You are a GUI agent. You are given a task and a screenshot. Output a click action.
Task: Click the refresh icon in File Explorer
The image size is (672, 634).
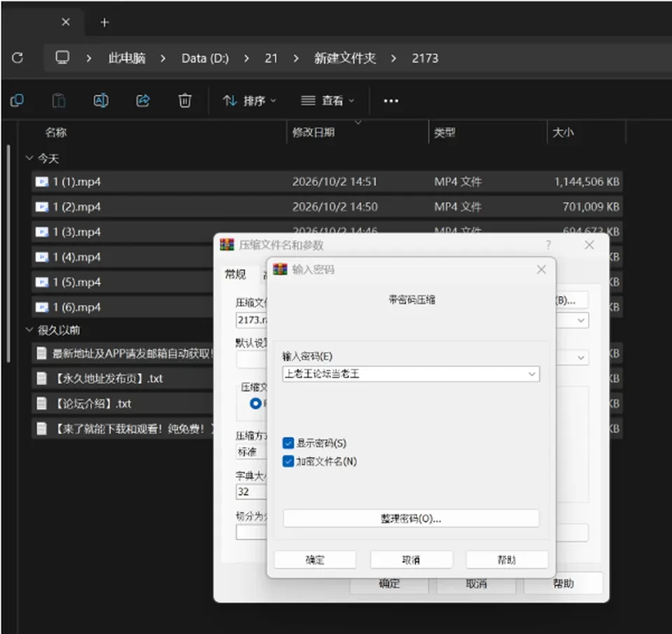pyautogui.click(x=17, y=58)
